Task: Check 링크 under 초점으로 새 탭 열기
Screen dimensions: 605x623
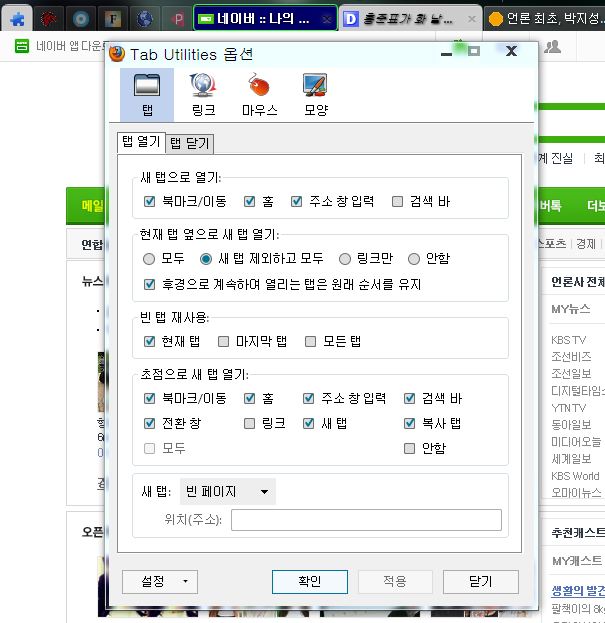Action: (x=249, y=424)
